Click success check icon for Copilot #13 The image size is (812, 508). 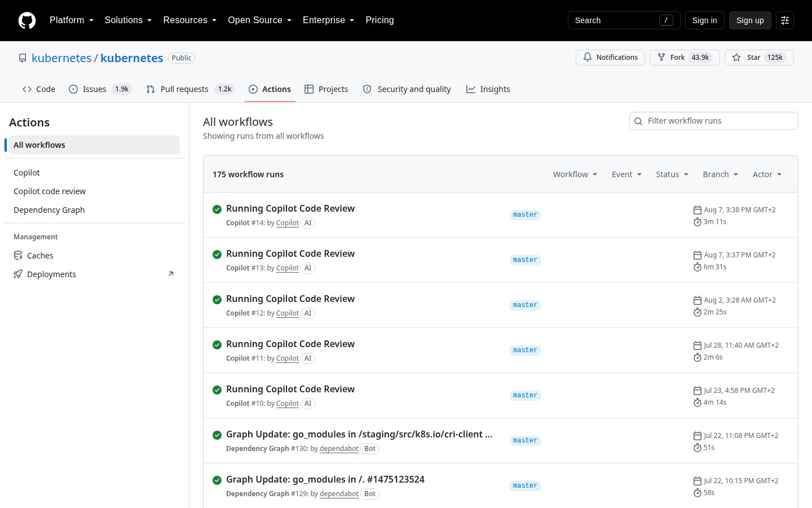coord(217,255)
